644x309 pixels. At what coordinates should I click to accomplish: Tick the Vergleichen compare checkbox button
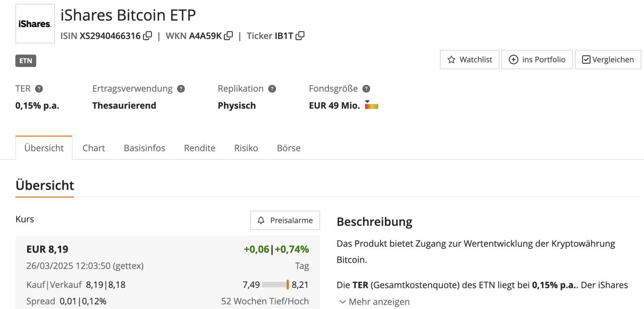608,59
